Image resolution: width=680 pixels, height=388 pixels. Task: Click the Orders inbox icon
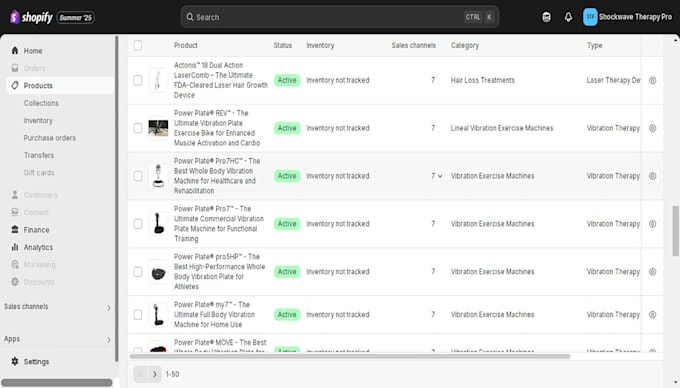(x=15, y=68)
